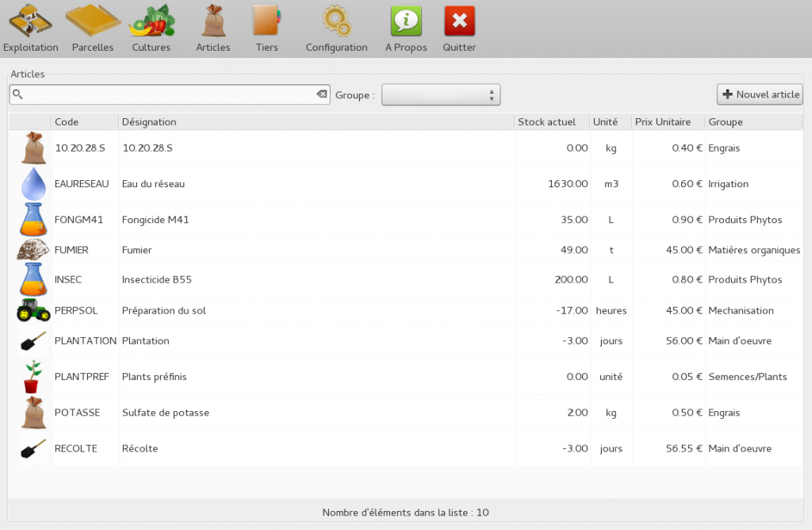
Task: Click the sack icon for POTASSE
Action: pos(33,413)
